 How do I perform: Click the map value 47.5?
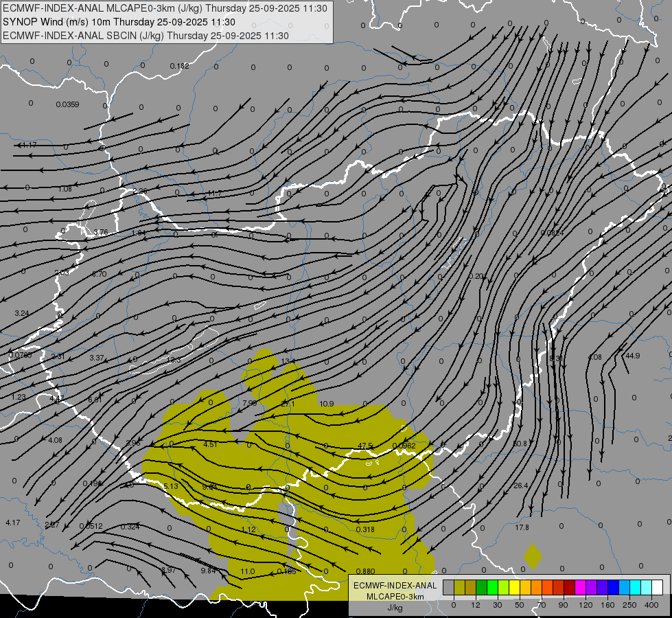tap(365, 446)
